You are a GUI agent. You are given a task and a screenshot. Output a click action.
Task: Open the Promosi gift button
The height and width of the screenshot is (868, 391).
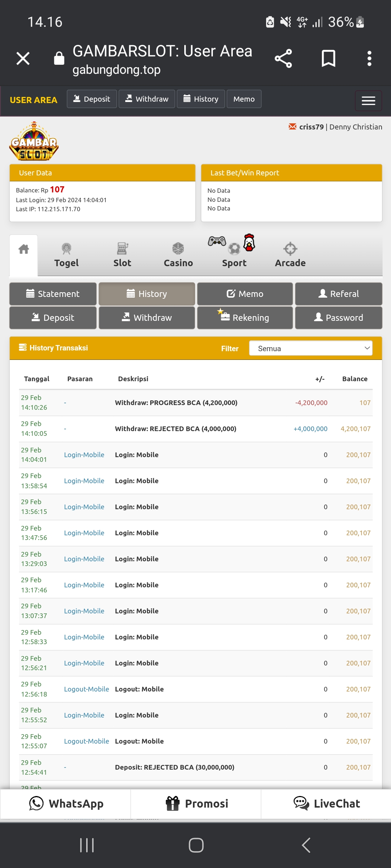point(196,804)
